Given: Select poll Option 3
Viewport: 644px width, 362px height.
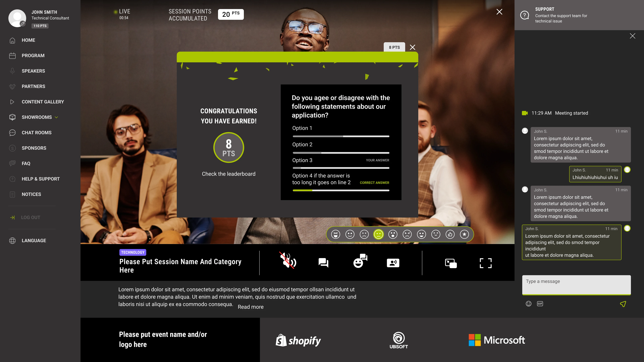Looking at the screenshot, I should (302, 160).
